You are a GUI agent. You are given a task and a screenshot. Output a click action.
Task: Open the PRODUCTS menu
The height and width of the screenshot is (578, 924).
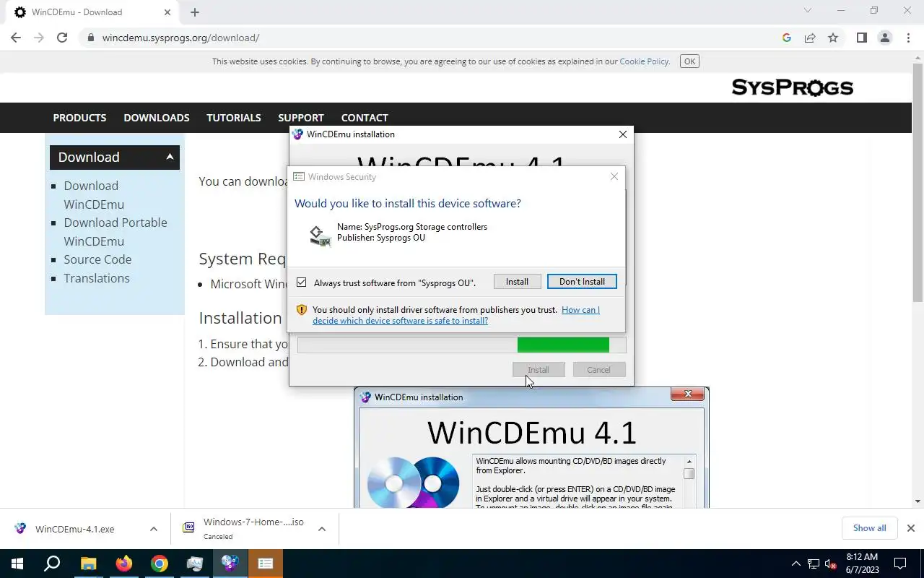tap(79, 118)
